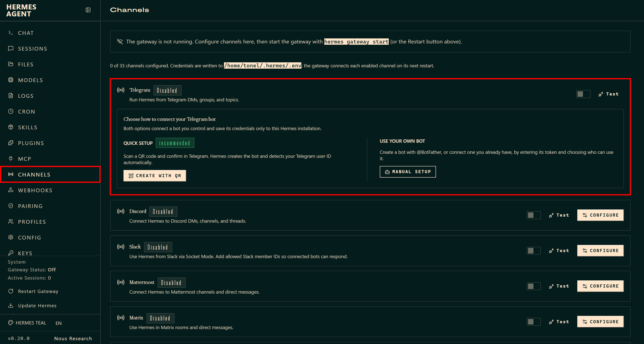Viewport: 644px width, 344px height.
Task: Configure the Matrix channel
Action: (600, 322)
